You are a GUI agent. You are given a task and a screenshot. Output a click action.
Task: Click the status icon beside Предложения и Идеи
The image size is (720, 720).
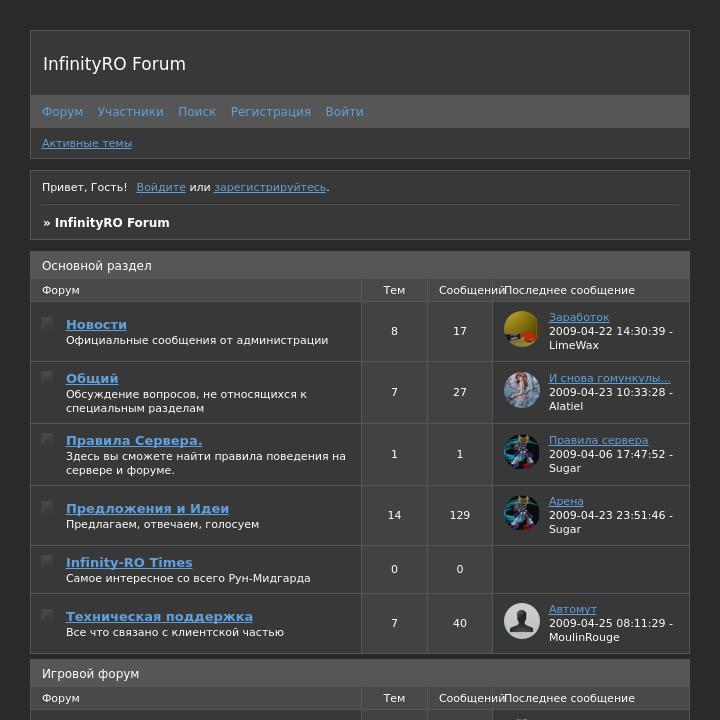point(47,507)
